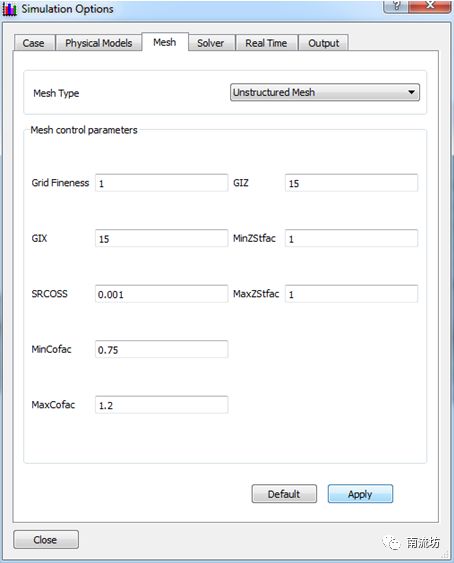This screenshot has height=563, width=454.
Task: Click the MaxZStfac label
Action: (256, 294)
